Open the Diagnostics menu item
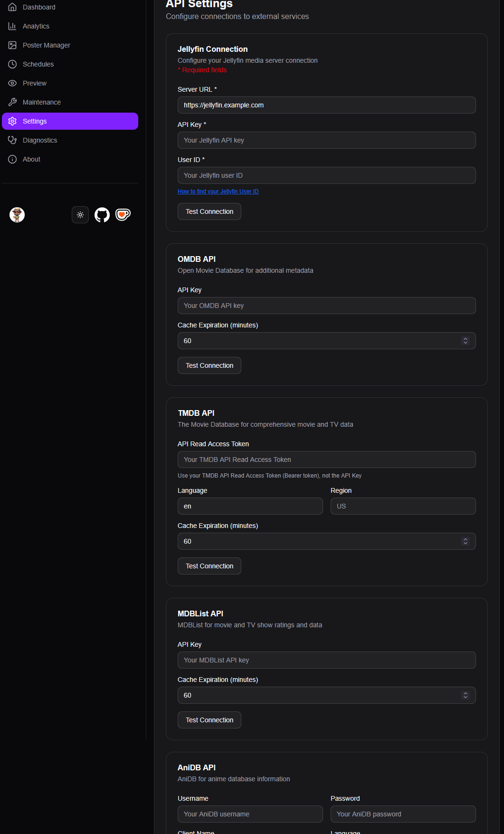The width and height of the screenshot is (504, 834). [70, 140]
